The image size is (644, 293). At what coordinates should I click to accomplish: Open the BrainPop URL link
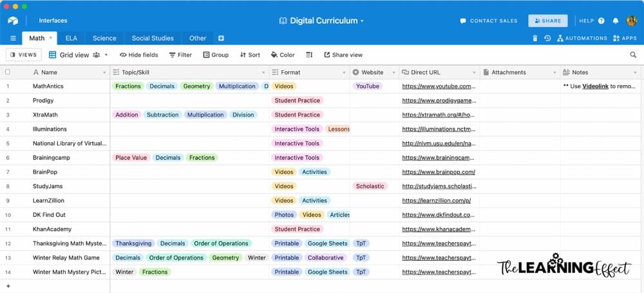pyautogui.click(x=438, y=172)
